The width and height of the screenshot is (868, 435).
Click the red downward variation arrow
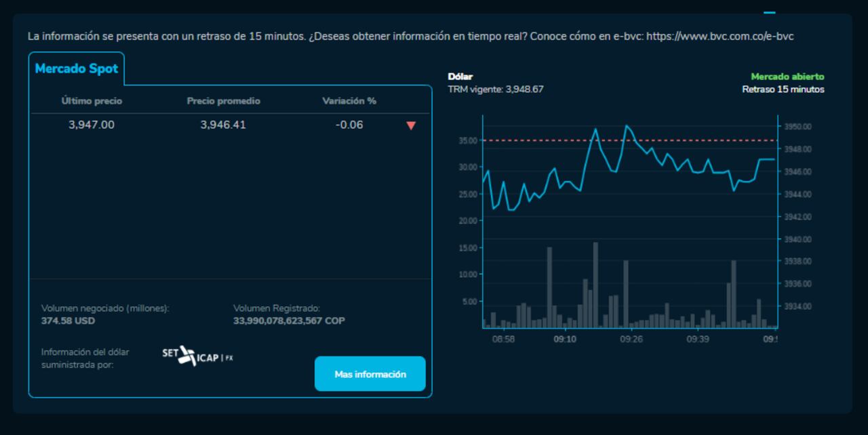point(410,125)
